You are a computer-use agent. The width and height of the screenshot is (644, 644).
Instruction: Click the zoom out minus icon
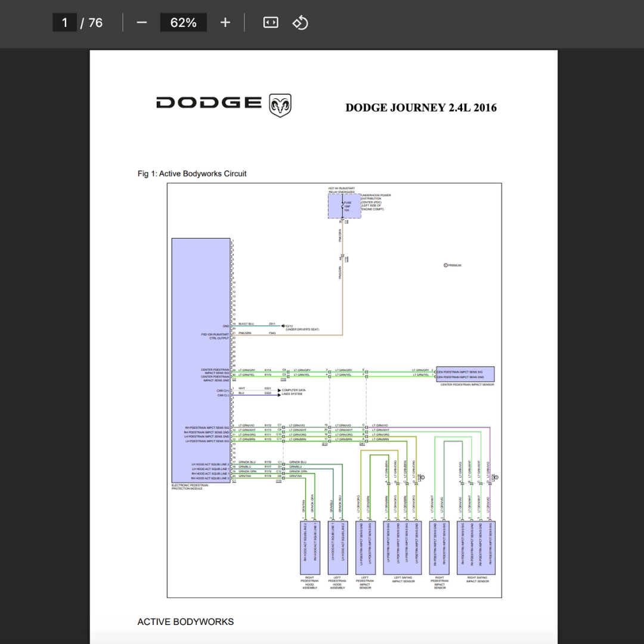(x=142, y=23)
